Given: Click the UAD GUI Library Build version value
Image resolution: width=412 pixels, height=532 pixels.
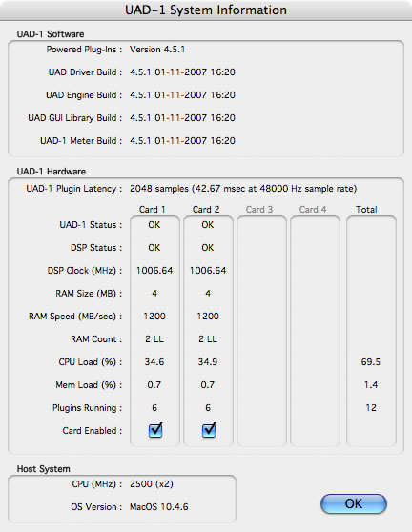Looking at the screenshot, I should [x=182, y=118].
